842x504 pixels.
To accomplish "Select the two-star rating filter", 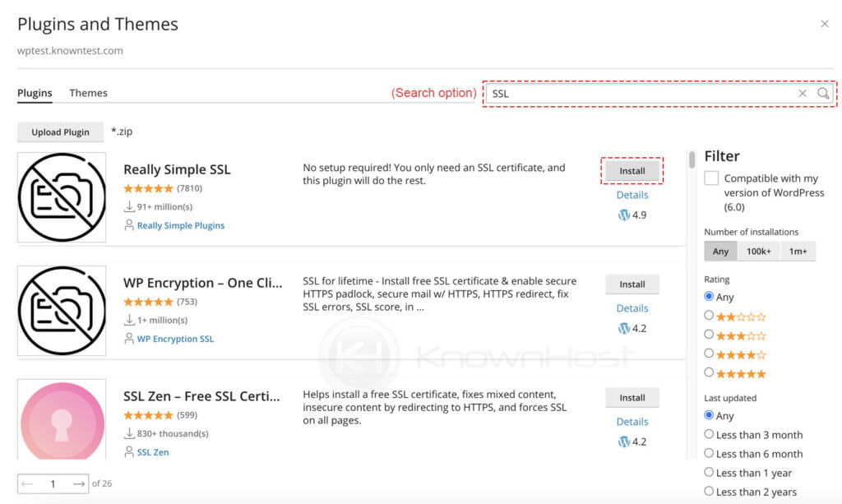I will [709, 316].
